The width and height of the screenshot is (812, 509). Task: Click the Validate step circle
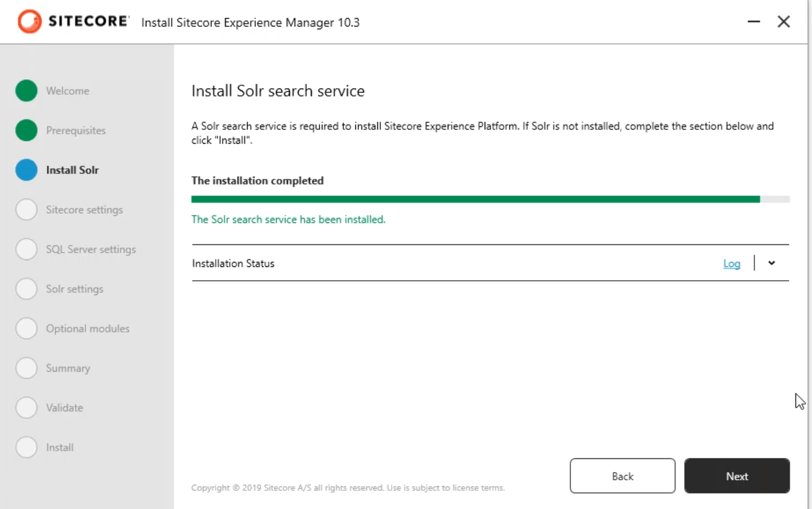[26, 408]
